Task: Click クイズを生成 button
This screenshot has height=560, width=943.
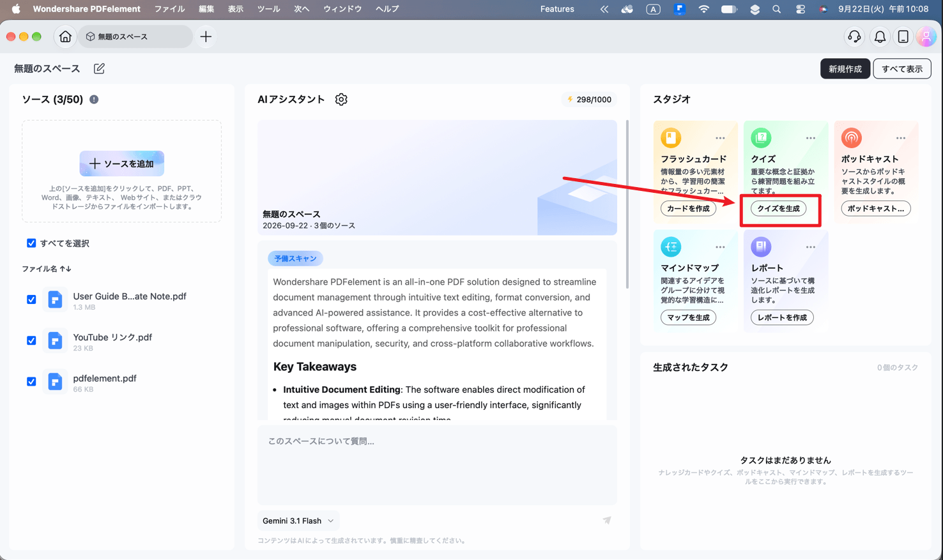Action: 779,209
